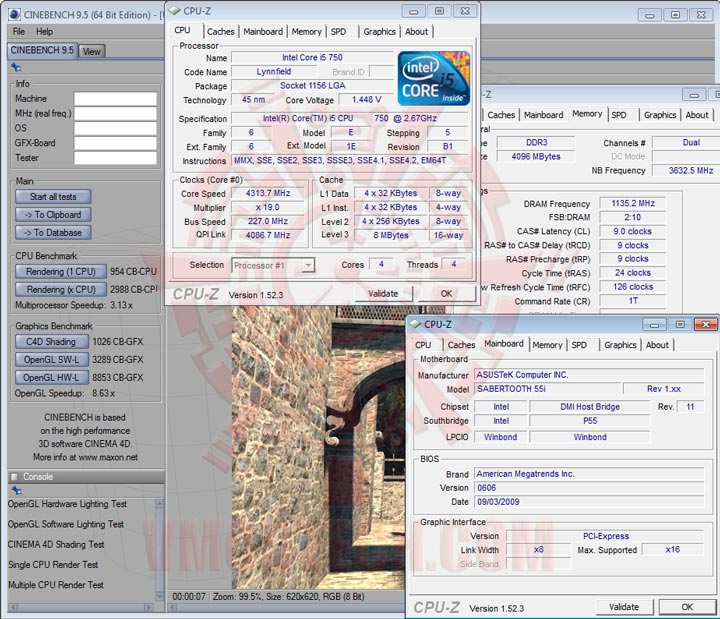Open the SPD tab in the Mainboard CPU-Z window
The height and width of the screenshot is (619, 720).
click(579, 345)
